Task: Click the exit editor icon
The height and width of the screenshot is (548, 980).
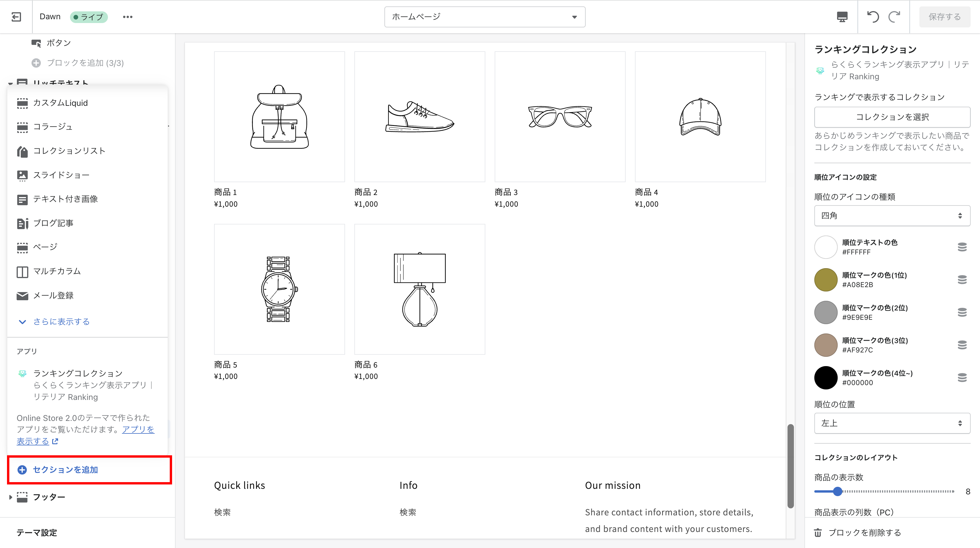Action: tap(16, 17)
